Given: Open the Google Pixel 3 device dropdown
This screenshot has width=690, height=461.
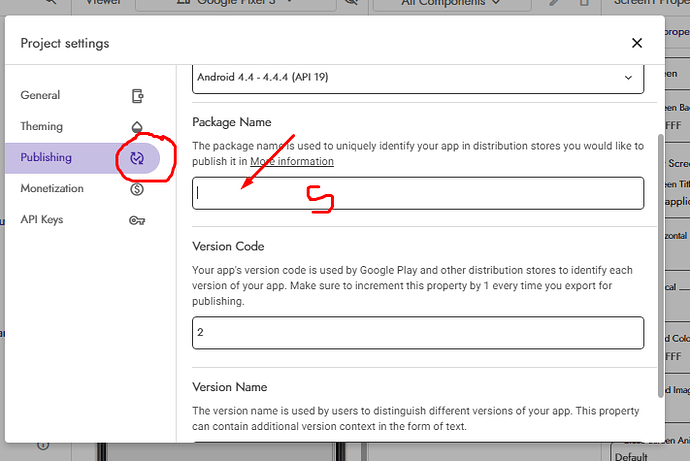Looking at the screenshot, I should tap(235, 3).
